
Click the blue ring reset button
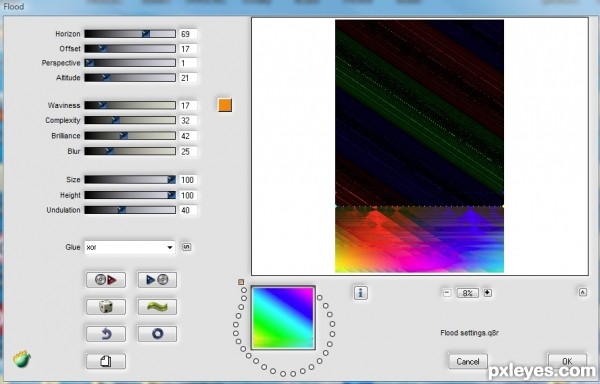coord(157,334)
